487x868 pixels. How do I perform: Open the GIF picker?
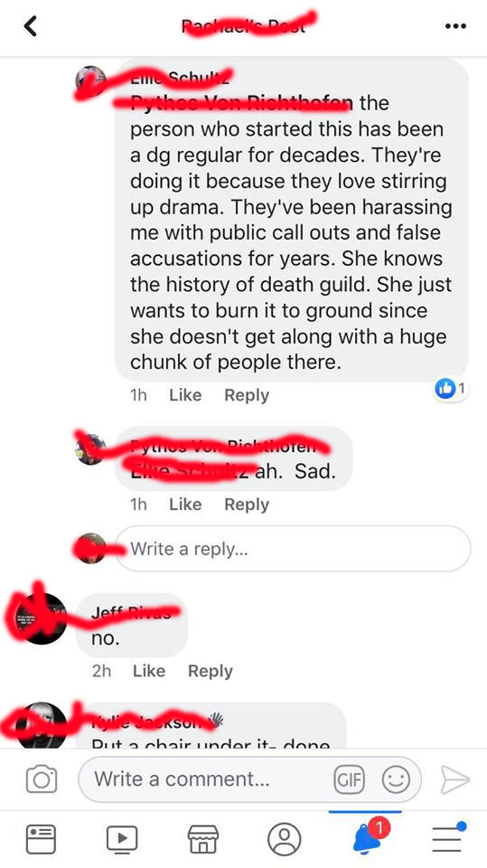point(349,780)
